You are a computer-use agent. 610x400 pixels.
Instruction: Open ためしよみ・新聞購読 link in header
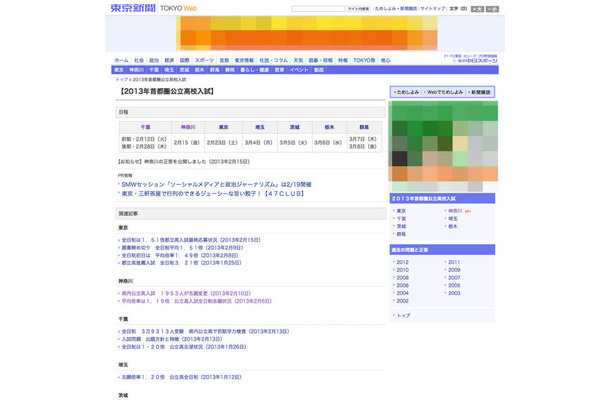pyautogui.click(x=396, y=9)
